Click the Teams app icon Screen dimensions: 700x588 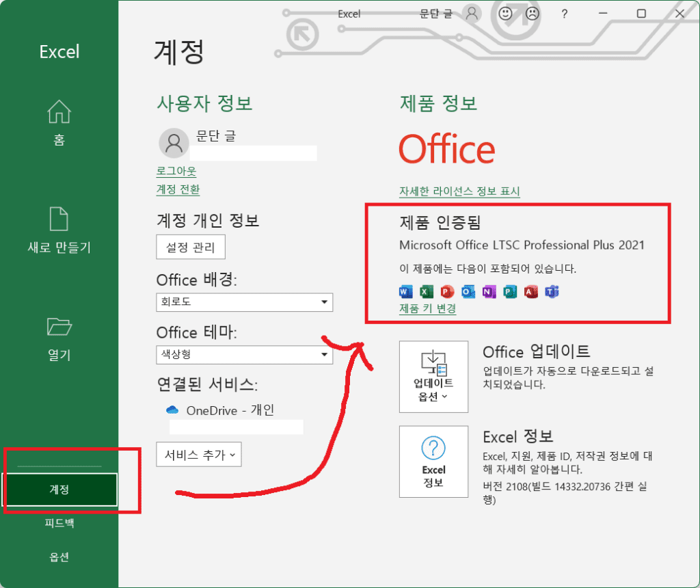(552, 292)
